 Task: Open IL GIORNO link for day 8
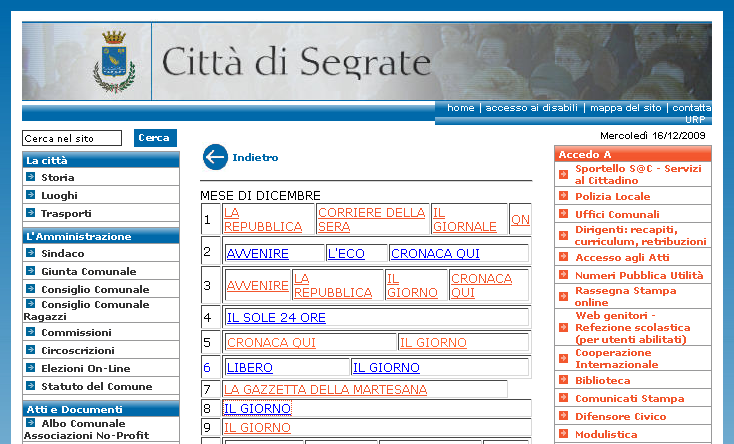pyautogui.click(x=257, y=408)
